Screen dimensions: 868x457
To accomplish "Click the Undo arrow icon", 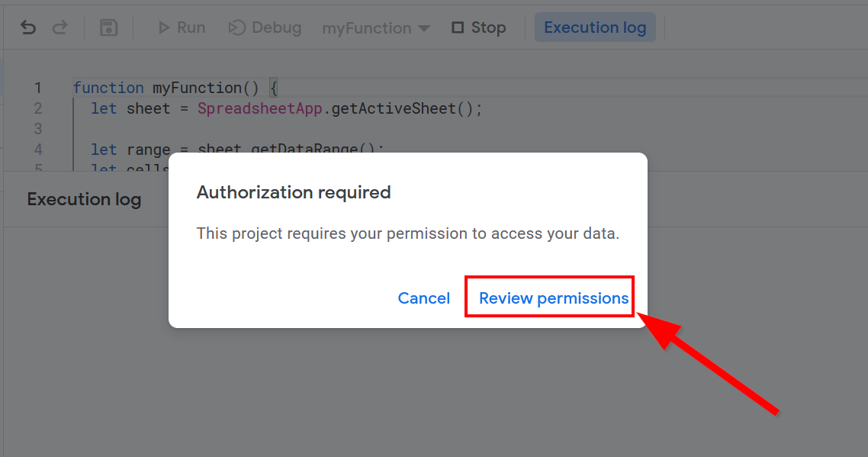I will click(28, 28).
